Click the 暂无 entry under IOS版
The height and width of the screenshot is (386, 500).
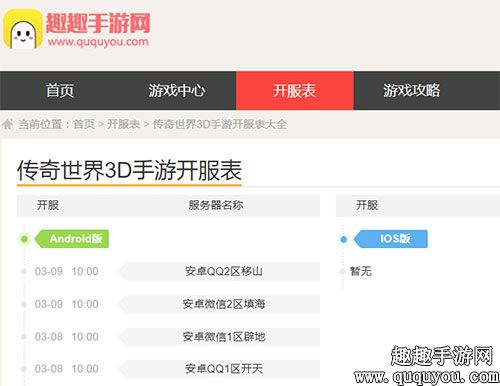(x=361, y=271)
